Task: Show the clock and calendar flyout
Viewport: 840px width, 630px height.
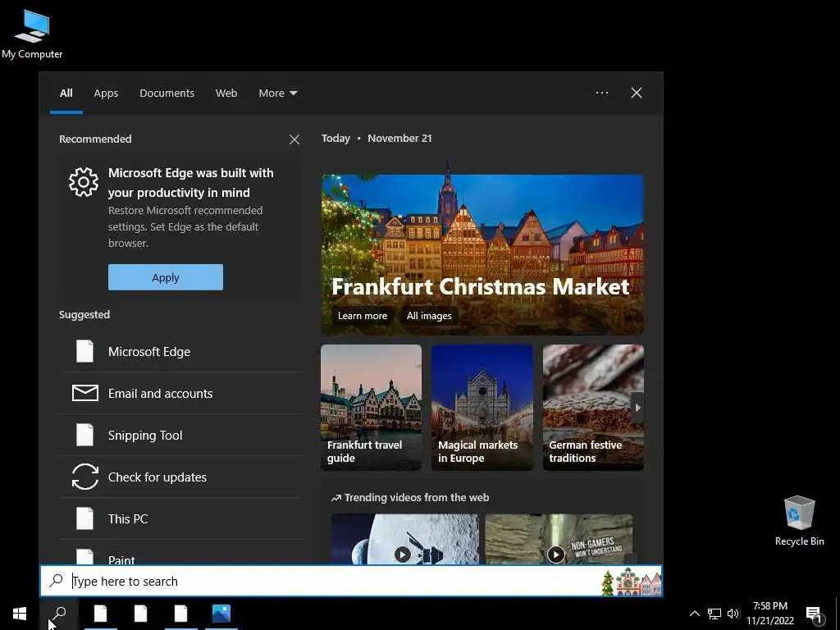Action: click(770, 614)
